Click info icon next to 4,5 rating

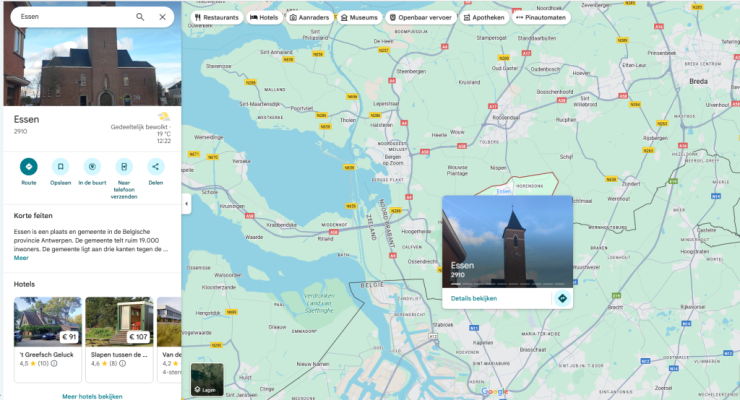(54, 364)
